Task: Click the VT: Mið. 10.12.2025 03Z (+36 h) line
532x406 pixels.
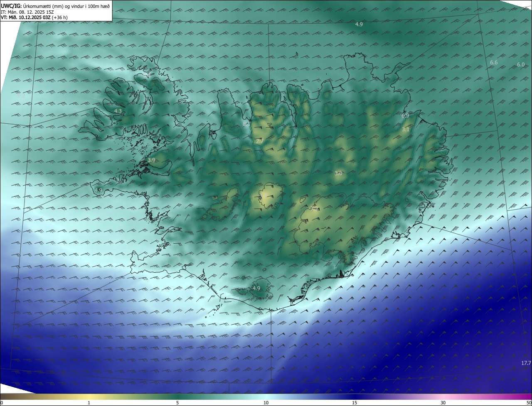Action: click(x=34, y=17)
